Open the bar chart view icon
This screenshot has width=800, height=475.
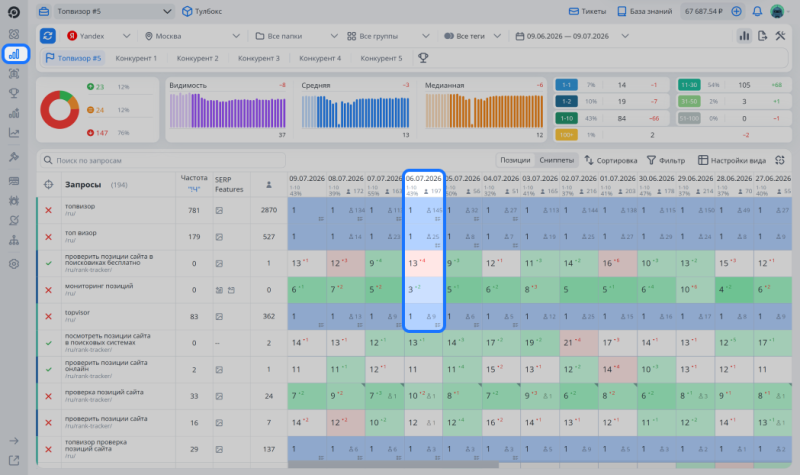pyautogui.click(x=744, y=36)
